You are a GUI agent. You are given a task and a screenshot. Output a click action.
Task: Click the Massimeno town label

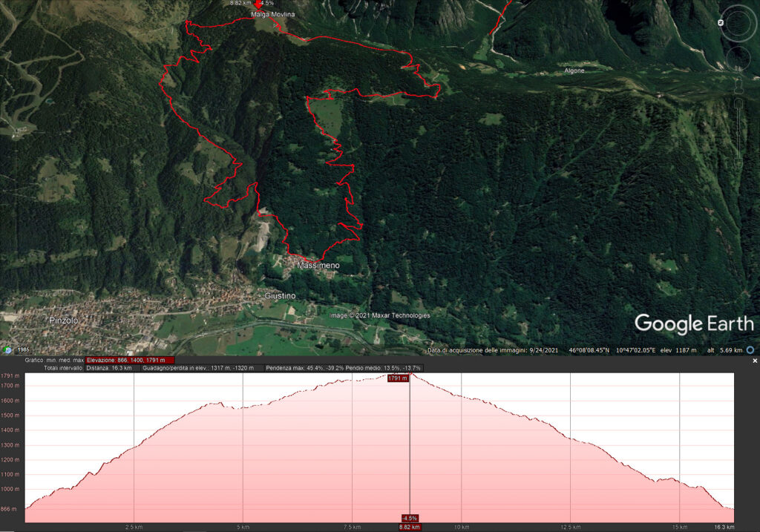(x=318, y=266)
